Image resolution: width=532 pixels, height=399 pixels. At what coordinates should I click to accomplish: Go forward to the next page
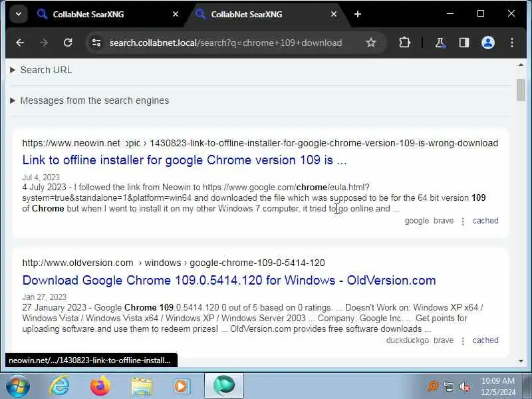(x=43, y=43)
